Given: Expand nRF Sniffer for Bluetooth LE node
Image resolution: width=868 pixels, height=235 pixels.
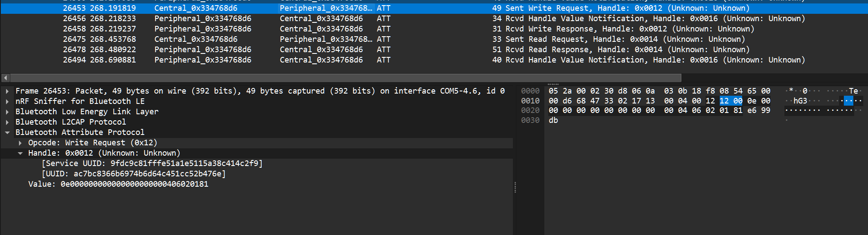Looking at the screenshot, I should coord(7,101).
